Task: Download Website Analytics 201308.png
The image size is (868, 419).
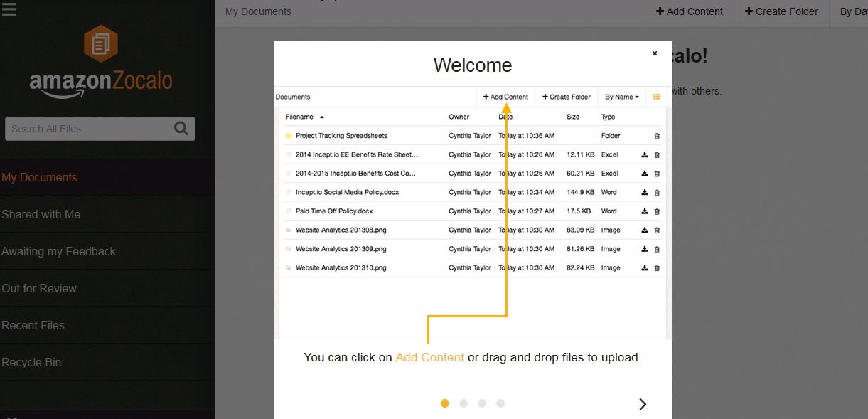Action: (x=645, y=230)
